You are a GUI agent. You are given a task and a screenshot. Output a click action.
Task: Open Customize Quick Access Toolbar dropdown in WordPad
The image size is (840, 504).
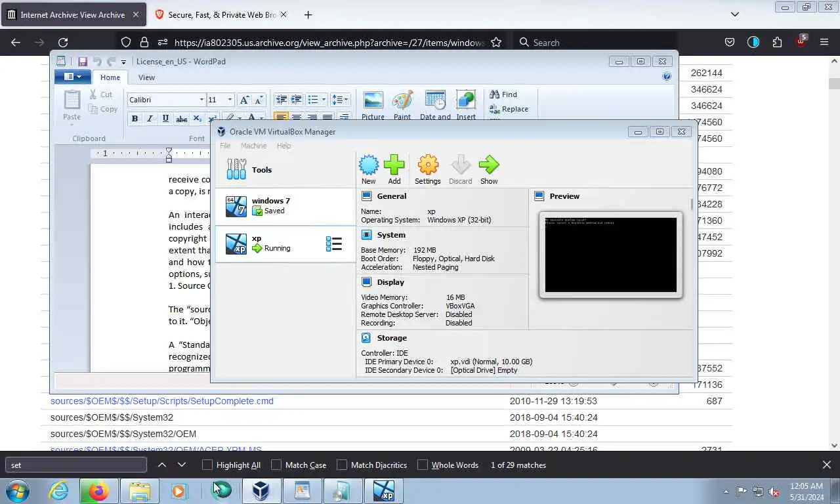click(123, 62)
